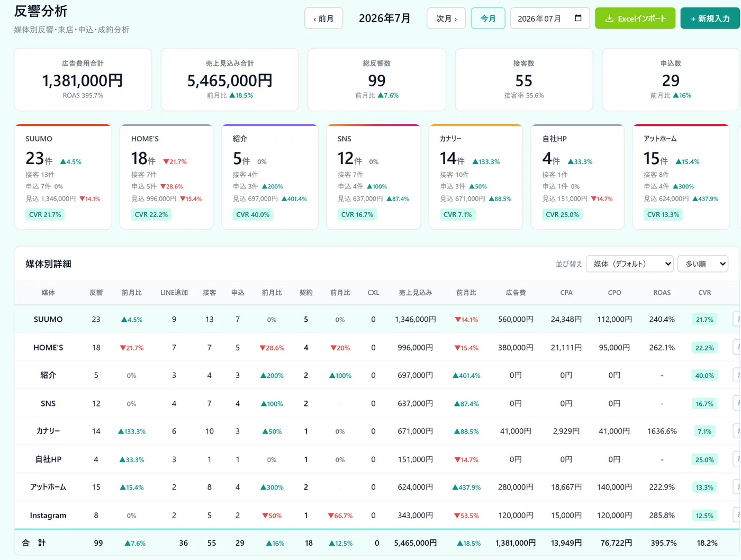Select the SUUMO media card
741x560 pixels.
pyautogui.click(x=63, y=177)
